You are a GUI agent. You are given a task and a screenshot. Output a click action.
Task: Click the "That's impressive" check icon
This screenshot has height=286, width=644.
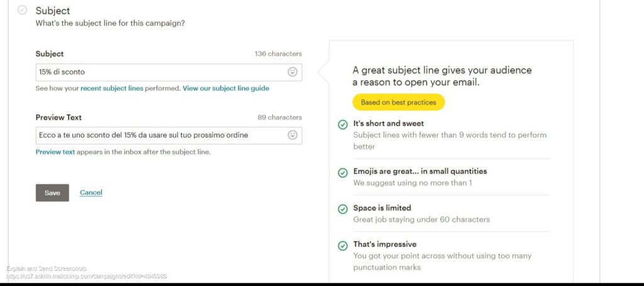coord(343,246)
